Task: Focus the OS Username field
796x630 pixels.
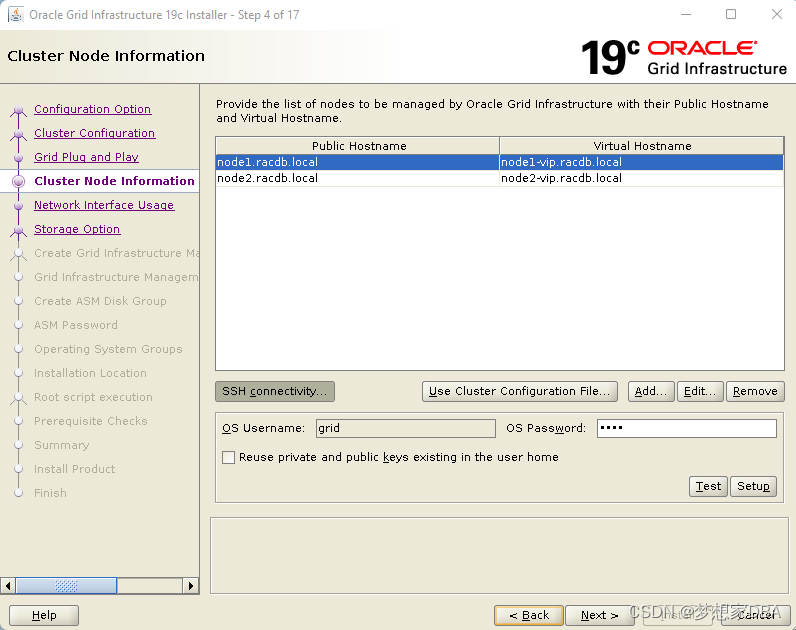Action: [406, 428]
